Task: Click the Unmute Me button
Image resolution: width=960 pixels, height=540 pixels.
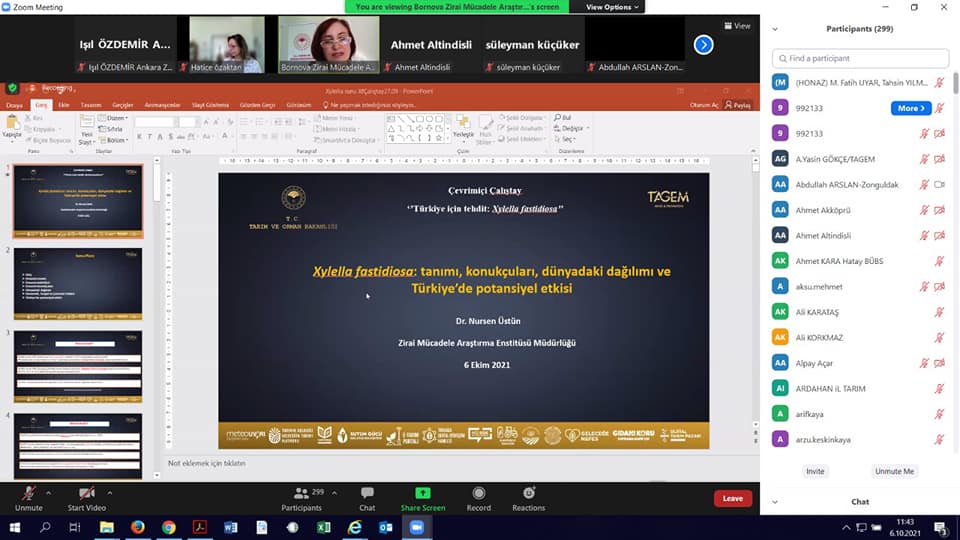Action: pos(894,471)
